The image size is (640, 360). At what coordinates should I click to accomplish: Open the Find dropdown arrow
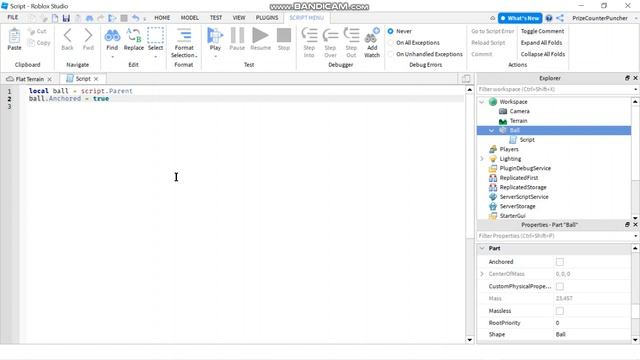[x=112, y=56]
